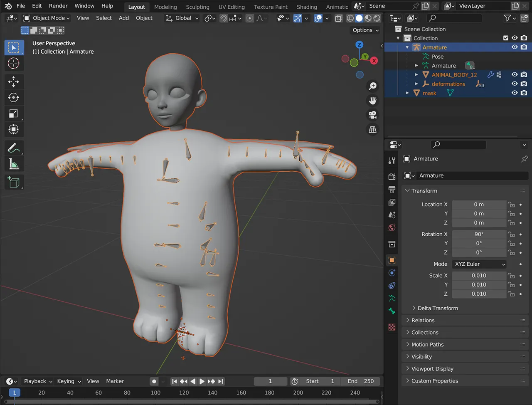532x405 pixels.
Task: Select the Move tool in the left toolbar
Action: pos(14,82)
